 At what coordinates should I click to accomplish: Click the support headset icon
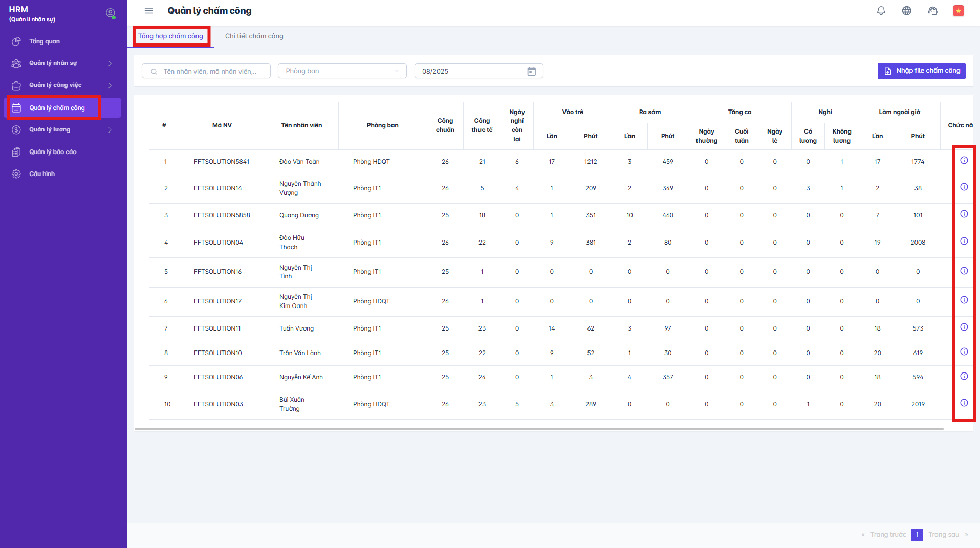pyautogui.click(x=932, y=11)
